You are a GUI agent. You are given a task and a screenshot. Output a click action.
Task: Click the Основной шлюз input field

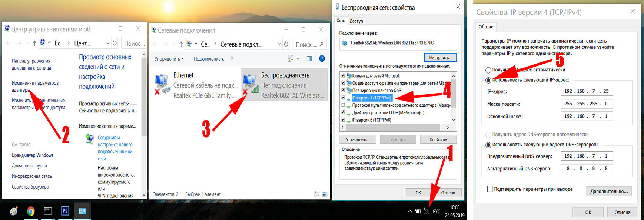587,116
